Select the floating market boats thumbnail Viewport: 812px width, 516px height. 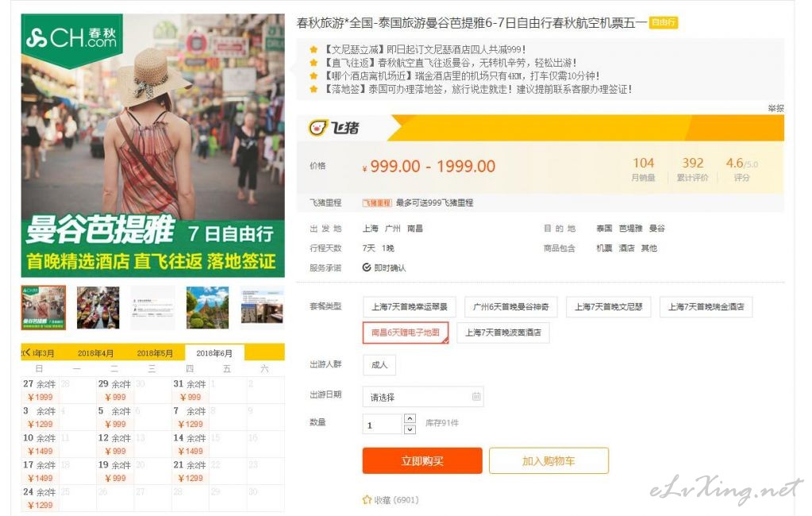point(98,307)
